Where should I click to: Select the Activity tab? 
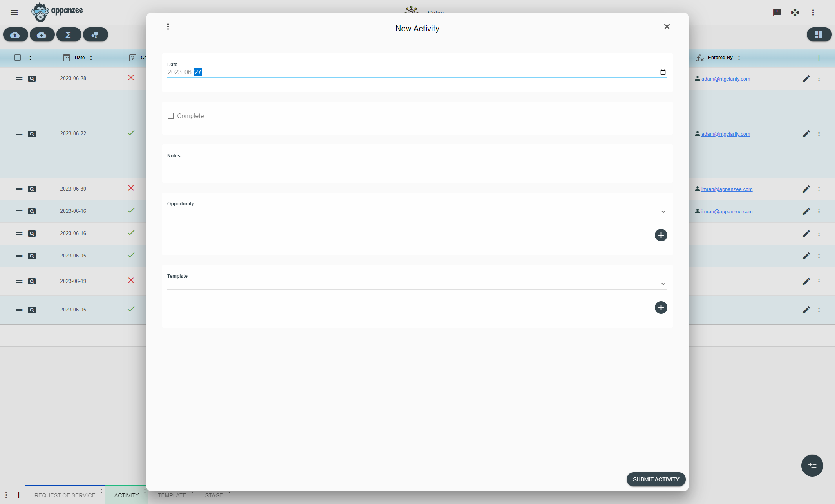(127, 495)
